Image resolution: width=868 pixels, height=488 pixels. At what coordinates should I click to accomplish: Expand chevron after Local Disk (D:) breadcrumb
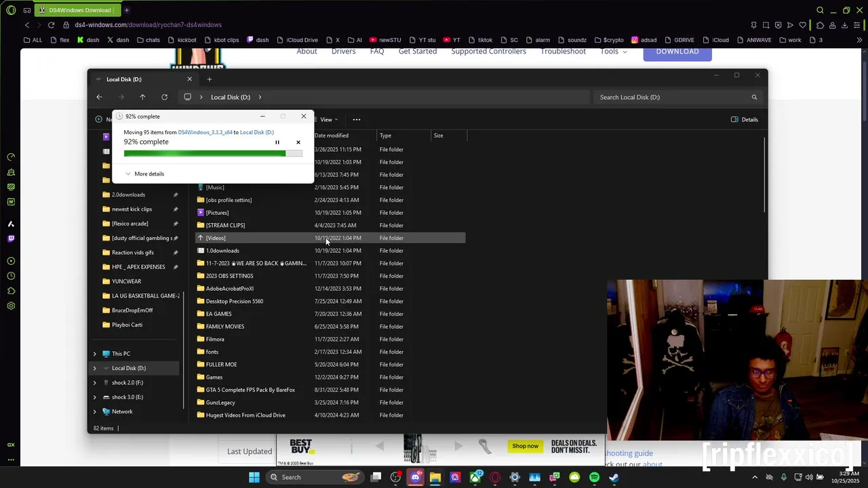pos(260,97)
